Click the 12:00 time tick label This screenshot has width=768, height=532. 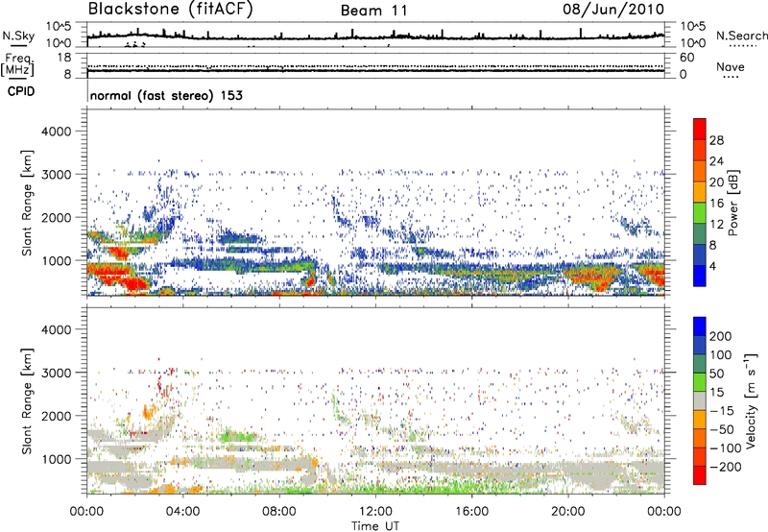375,512
